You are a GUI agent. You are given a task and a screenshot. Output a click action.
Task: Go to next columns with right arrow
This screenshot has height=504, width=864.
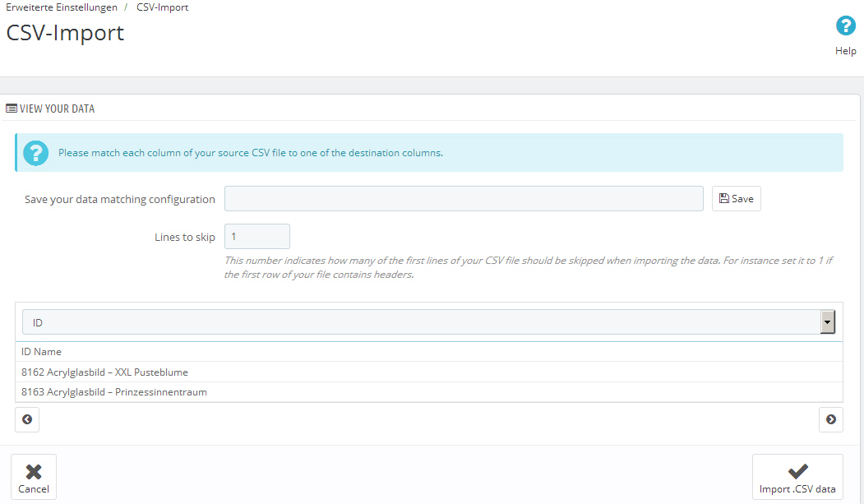pos(831,419)
